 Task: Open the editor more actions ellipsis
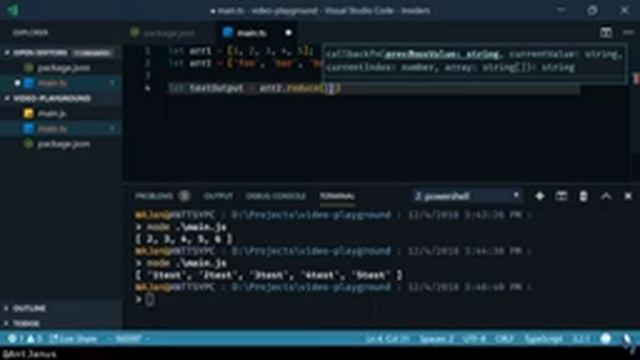coord(628,33)
